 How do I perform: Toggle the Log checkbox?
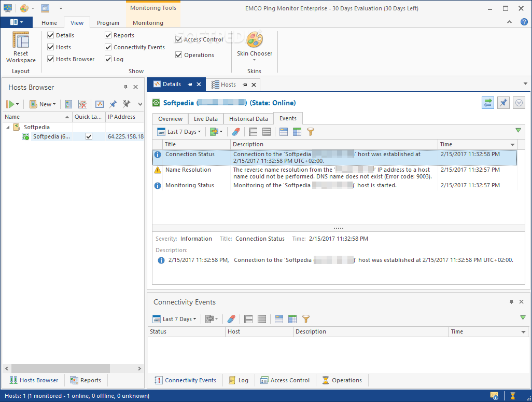pyautogui.click(x=108, y=59)
